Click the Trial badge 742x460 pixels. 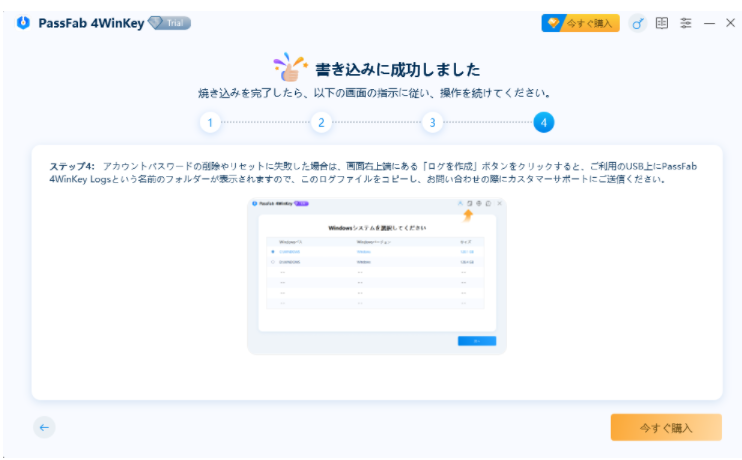coord(170,23)
